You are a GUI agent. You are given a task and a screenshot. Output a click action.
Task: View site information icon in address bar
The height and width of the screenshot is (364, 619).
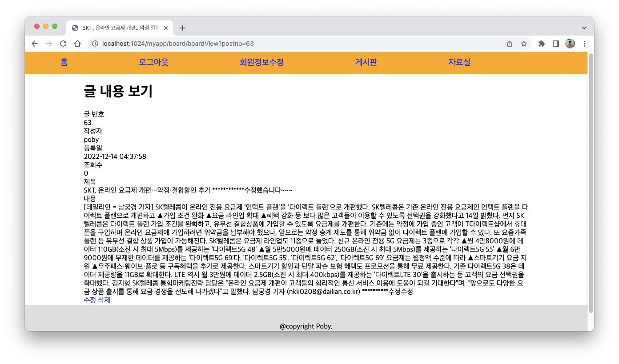[x=95, y=44]
